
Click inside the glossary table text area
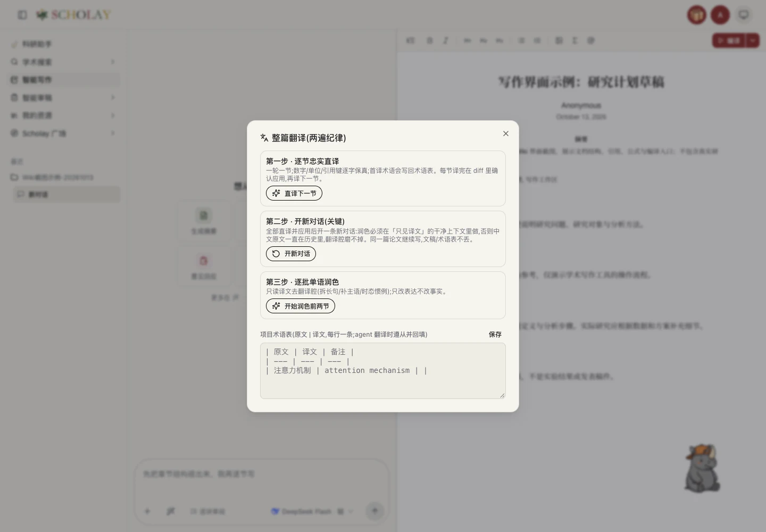[x=383, y=371]
